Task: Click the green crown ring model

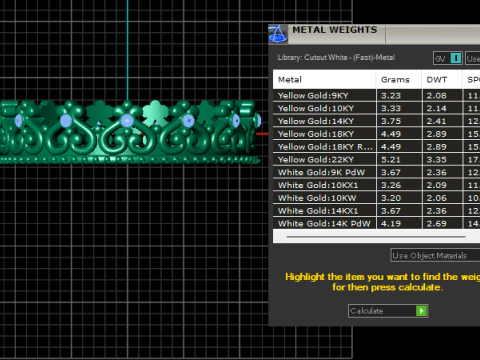Action: pyautogui.click(x=130, y=132)
